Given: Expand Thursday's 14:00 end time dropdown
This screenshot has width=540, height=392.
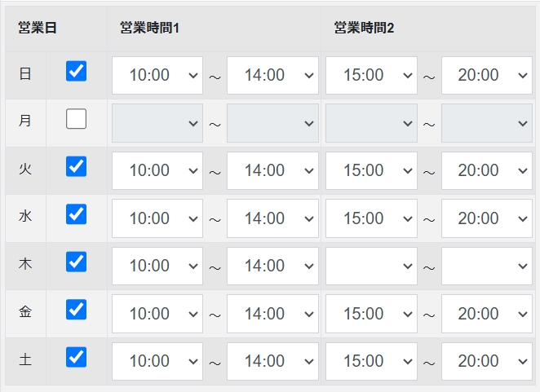Looking at the screenshot, I should [272, 266].
